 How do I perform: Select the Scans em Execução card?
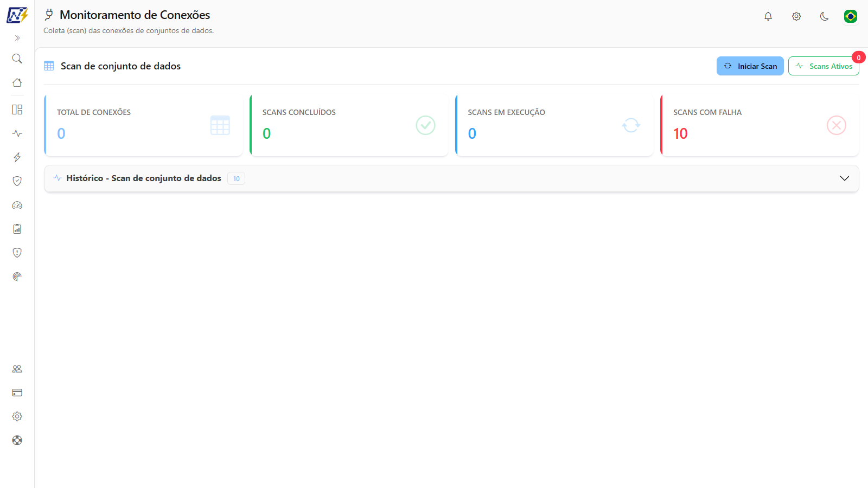554,126
